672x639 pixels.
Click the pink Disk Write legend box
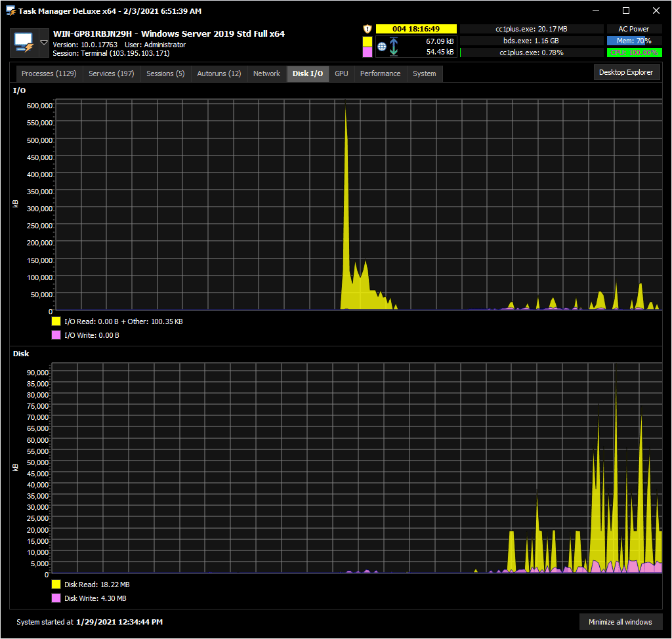(x=56, y=598)
